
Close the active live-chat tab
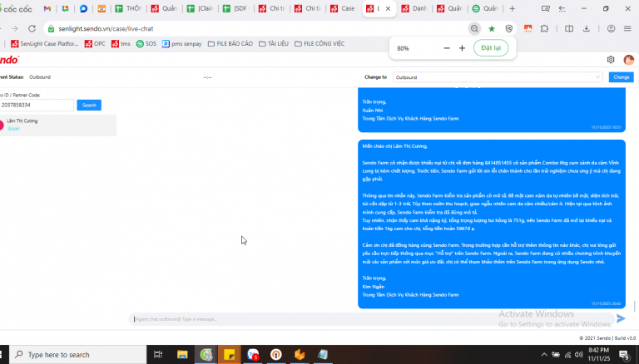(x=388, y=8)
